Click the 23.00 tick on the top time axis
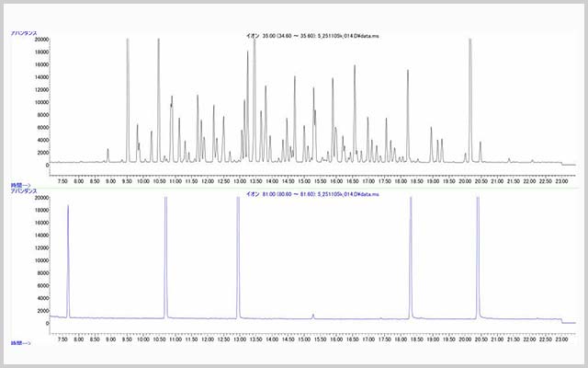Image resolution: width=588 pixels, height=368 pixels. coord(562,181)
